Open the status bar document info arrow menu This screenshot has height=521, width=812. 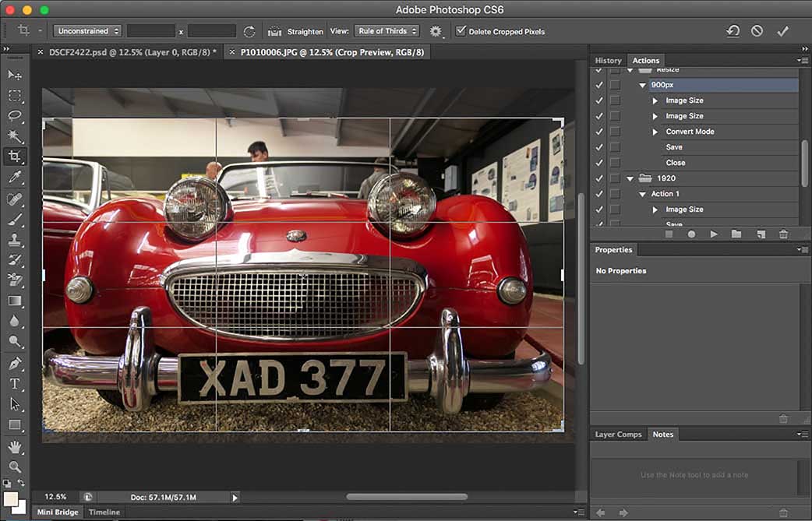[x=235, y=498]
